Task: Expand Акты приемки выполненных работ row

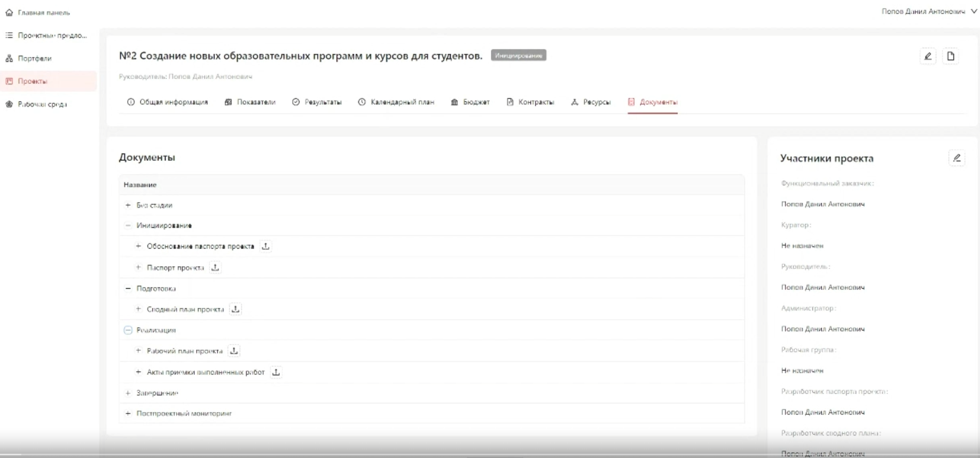Action: click(138, 372)
